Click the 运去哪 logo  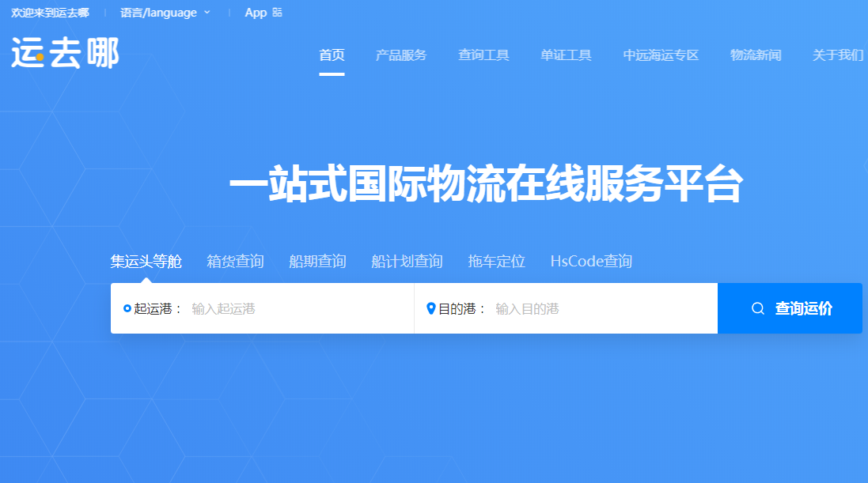coord(66,53)
